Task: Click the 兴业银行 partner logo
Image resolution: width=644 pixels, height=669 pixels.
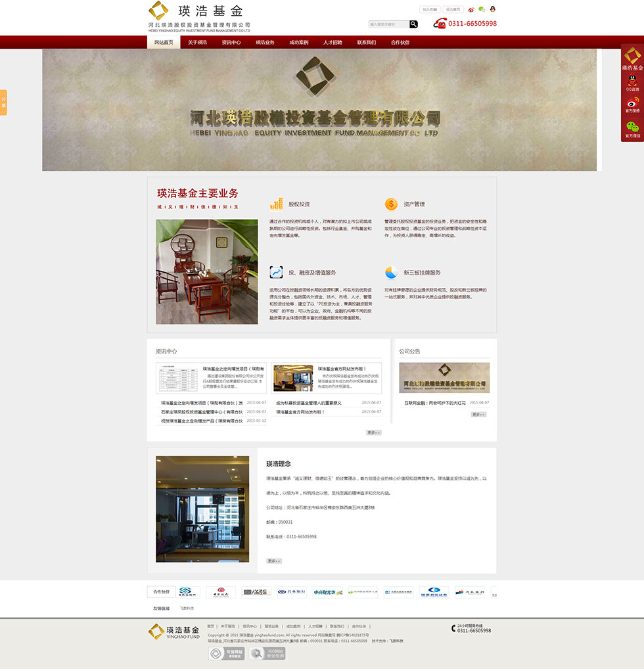Action: coord(292,591)
